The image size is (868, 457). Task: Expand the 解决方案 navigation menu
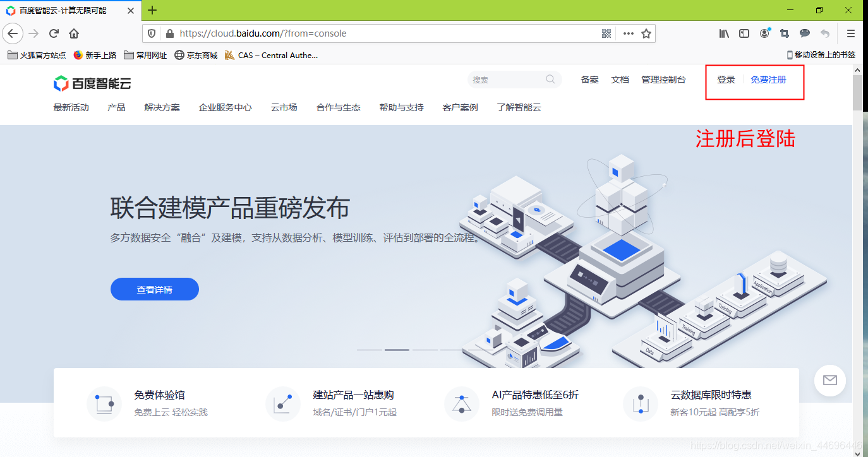162,107
